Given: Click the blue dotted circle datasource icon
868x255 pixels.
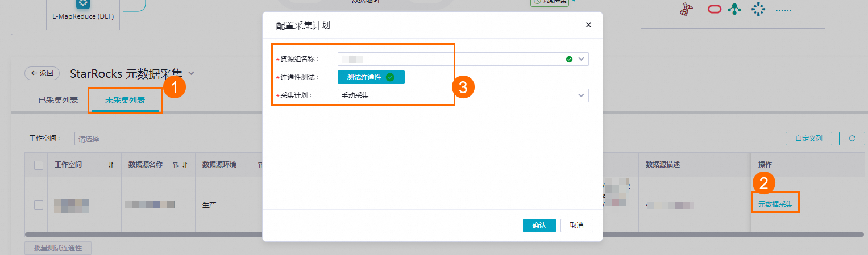Looking at the screenshot, I should (x=758, y=10).
